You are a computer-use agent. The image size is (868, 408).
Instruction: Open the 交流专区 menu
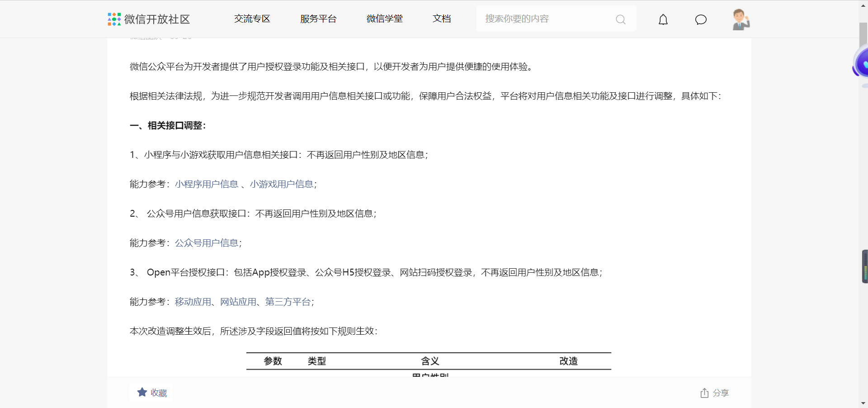tap(252, 19)
